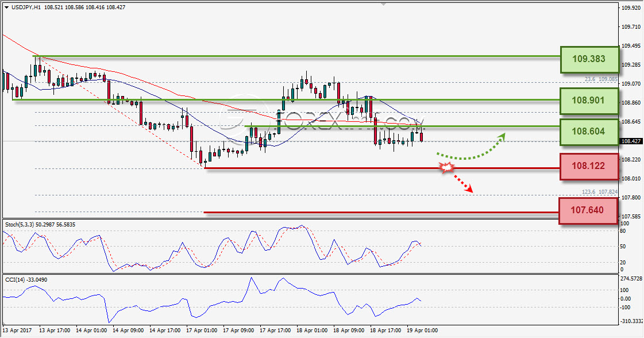Click the 18 Apr 17:00 time label
The height and width of the screenshot is (338, 644).
click(385, 331)
